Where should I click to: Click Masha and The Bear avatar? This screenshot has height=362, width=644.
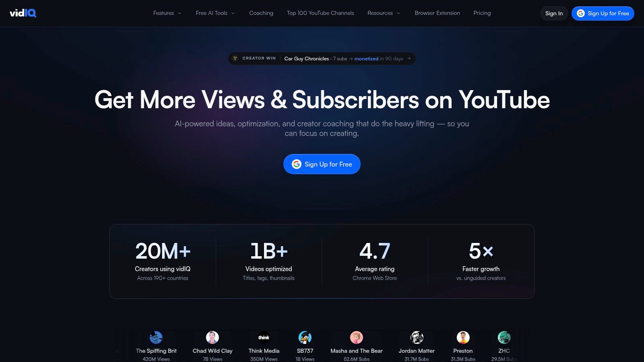(x=357, y=337)
